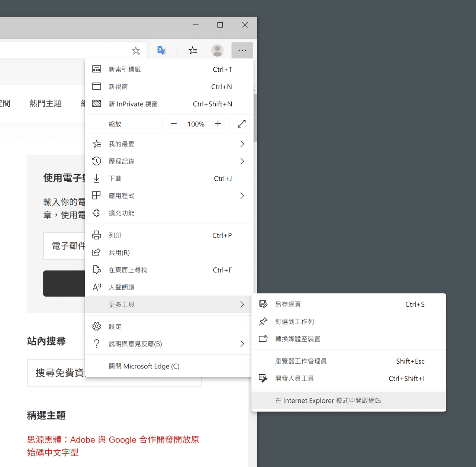Screen dimensions: 476x467
Task: Click the printer icon beside 列印
Action: [x=97, y=235]
